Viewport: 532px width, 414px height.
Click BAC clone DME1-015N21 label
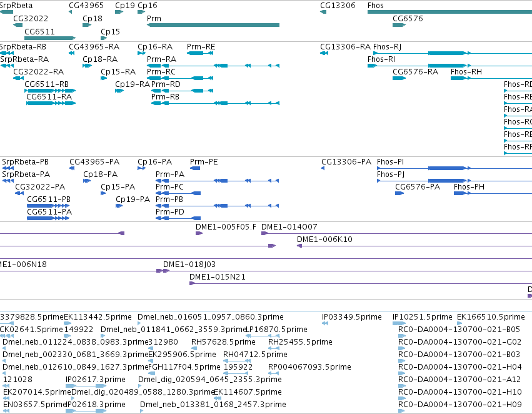click(x=217, y=278)
